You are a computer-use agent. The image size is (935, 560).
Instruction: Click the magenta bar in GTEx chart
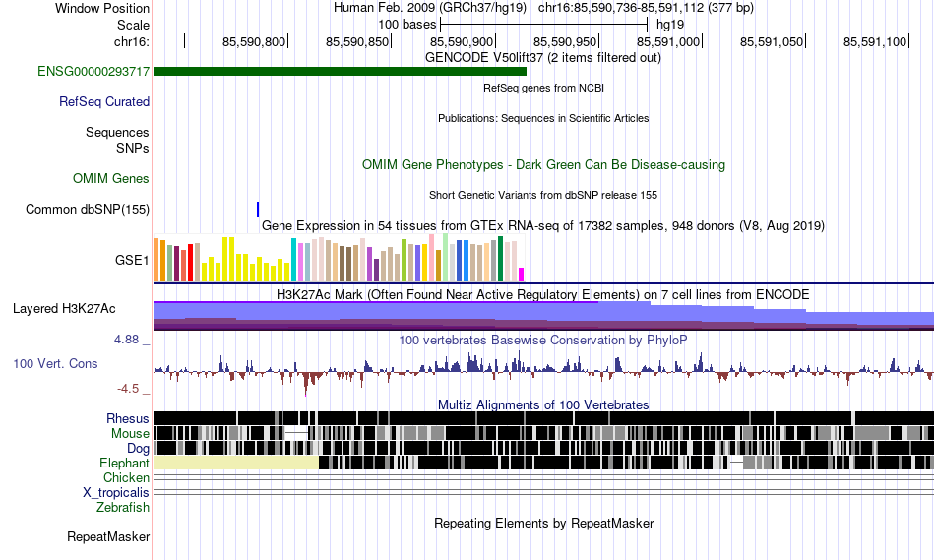(x=521, y=275)
